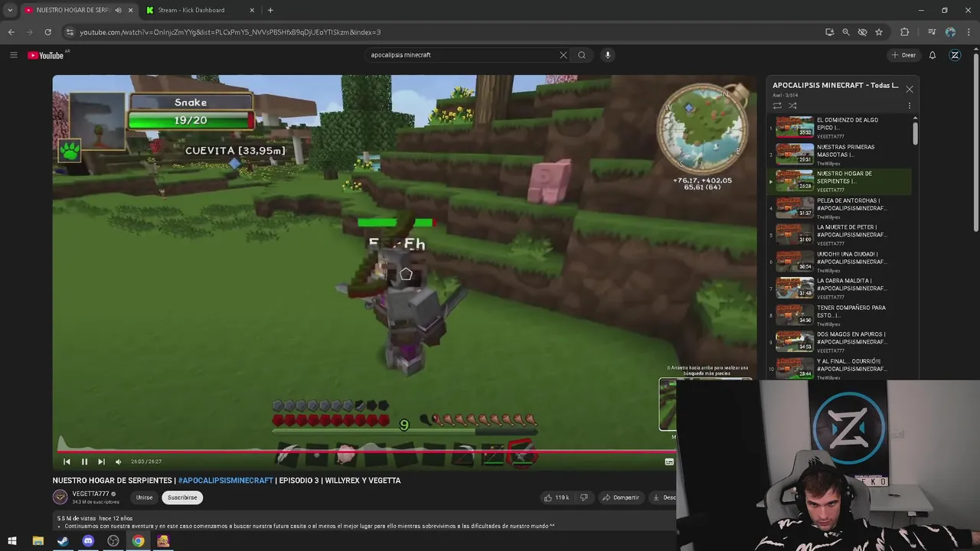This screenshot has width=980, height=551.
Task: Select PELEA DE ANTORCHAS playlist item
Action: (841, 207)
